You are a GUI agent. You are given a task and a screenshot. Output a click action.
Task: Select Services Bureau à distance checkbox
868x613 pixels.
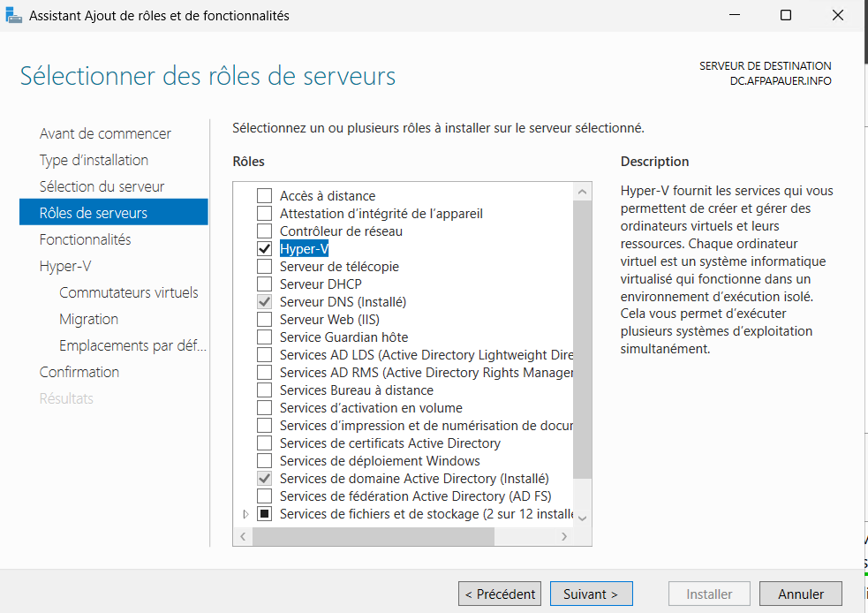coord(264,390)
